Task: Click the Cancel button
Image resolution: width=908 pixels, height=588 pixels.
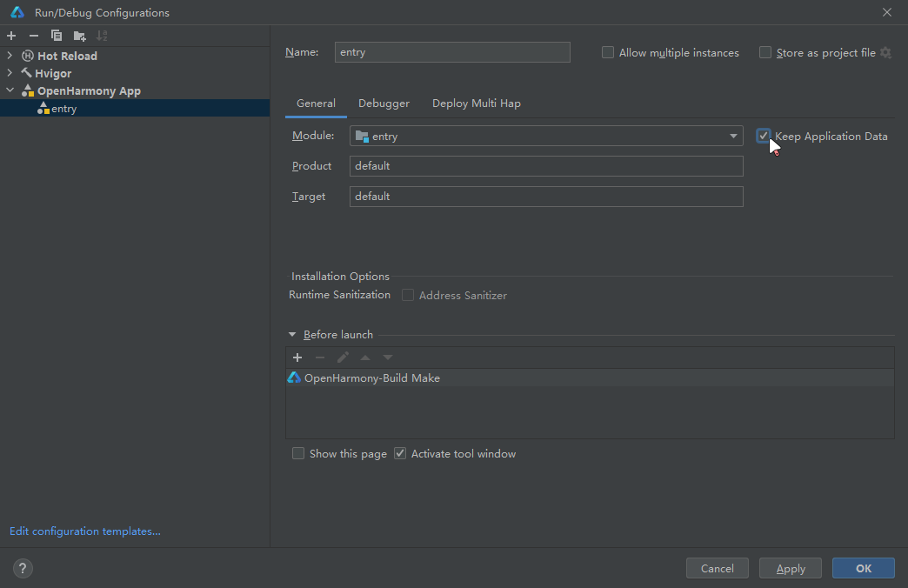Action: click(717, 568)
